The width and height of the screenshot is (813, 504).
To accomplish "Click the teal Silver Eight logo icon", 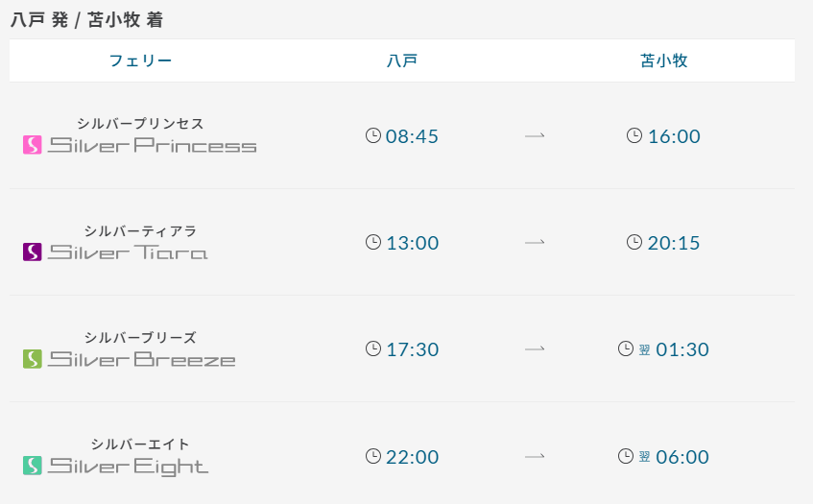I will click(x=32, y=466).
